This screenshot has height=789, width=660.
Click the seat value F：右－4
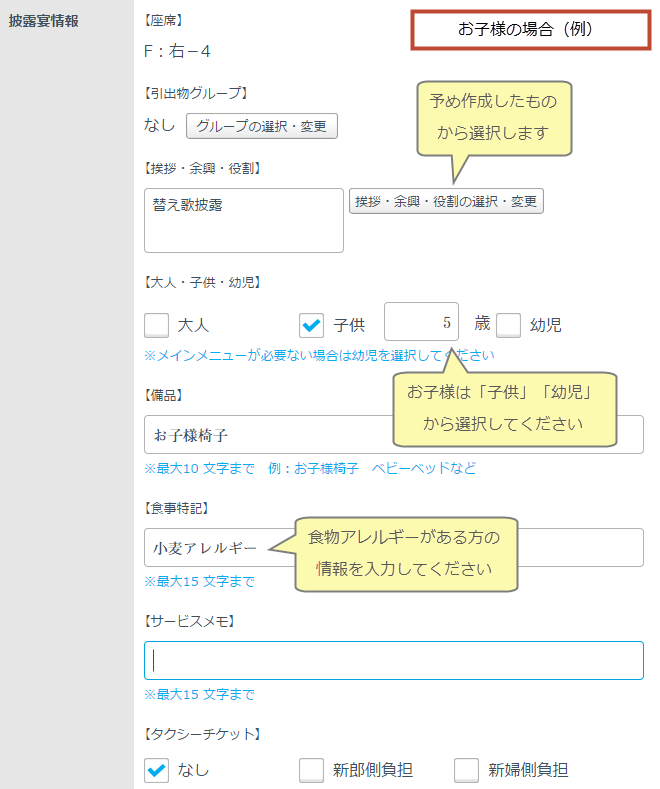178,51
